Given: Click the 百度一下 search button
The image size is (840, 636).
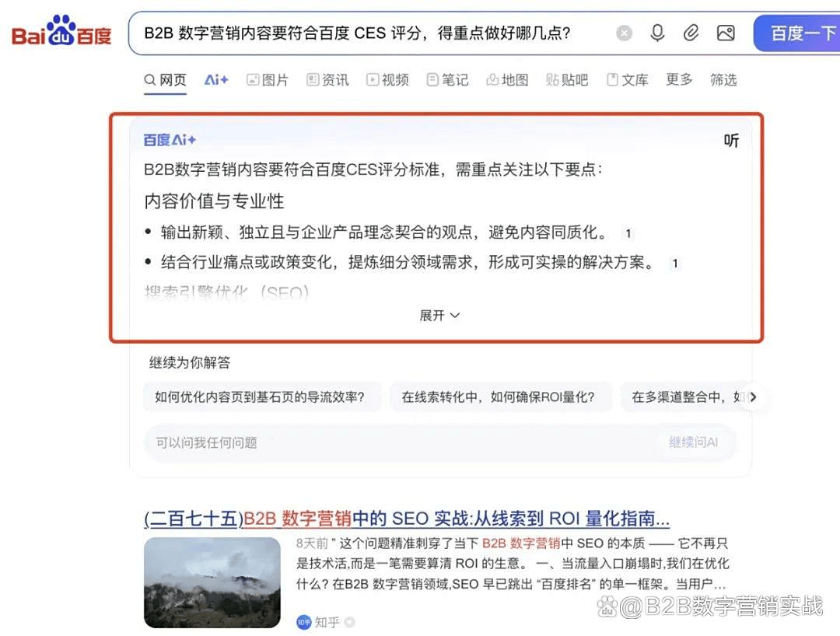Looking at the screenshot, I should [x=797, y=33].
